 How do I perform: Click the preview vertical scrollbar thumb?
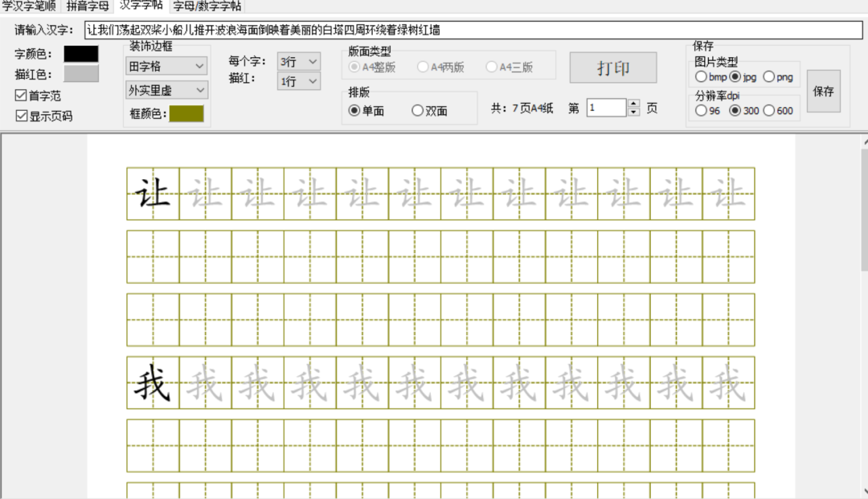(865, 211)
